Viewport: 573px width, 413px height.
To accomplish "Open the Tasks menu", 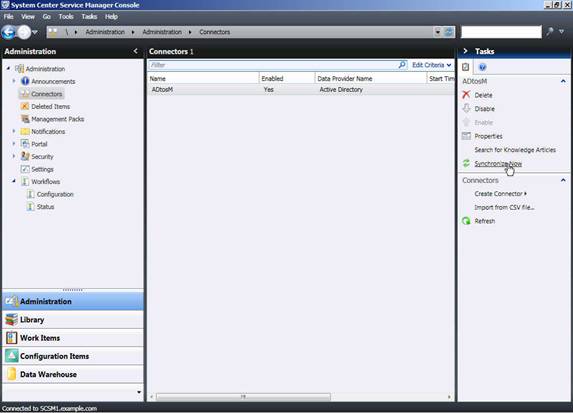I will tap(89, 16).
